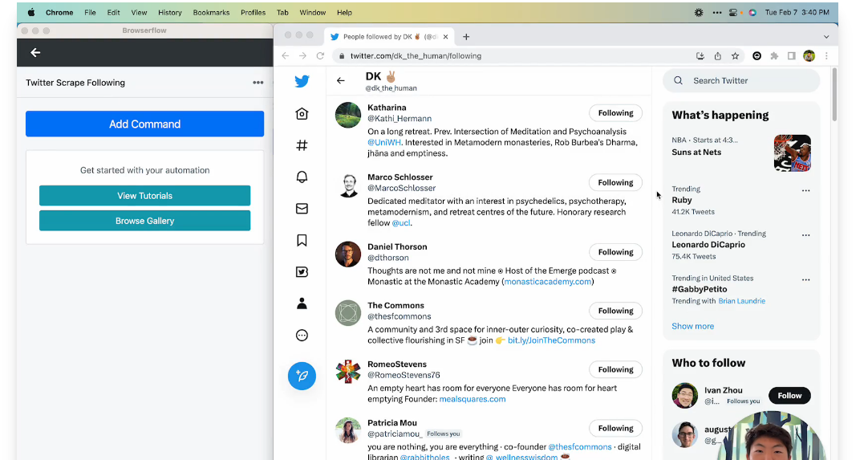Screen dimensions: 868x460
Task: Follow Ivan Zhou
Action: 789,396
